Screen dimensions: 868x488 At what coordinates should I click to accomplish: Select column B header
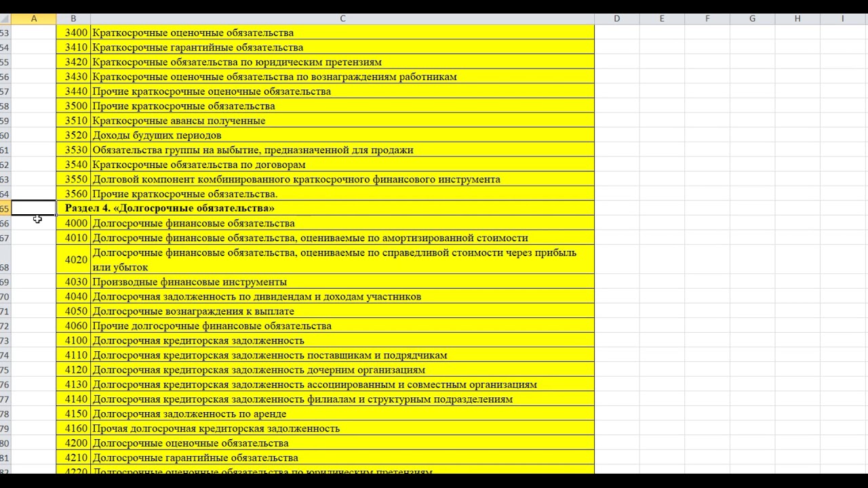pyautogui.click(x=73, y=18)
